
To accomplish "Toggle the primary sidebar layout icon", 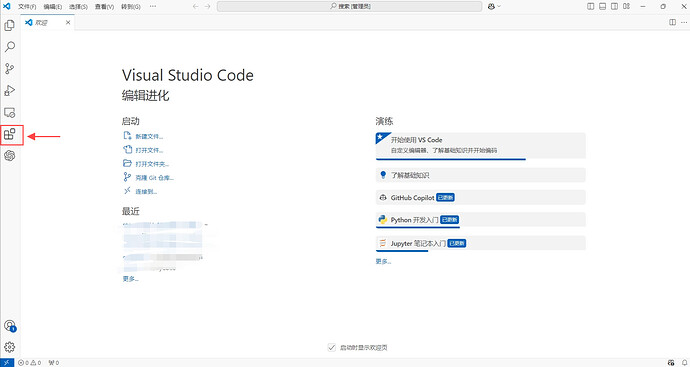I will 591,6.
